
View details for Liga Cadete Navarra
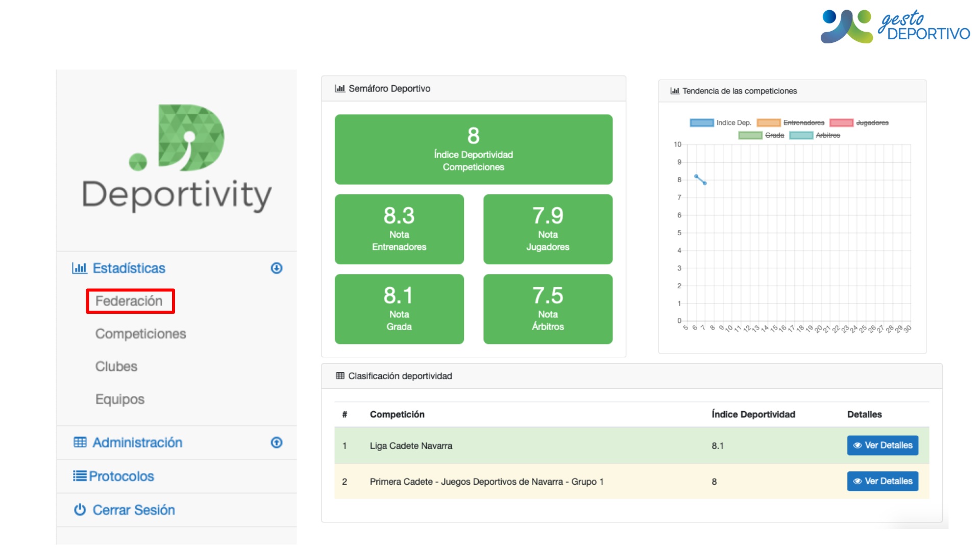(883, 445)
